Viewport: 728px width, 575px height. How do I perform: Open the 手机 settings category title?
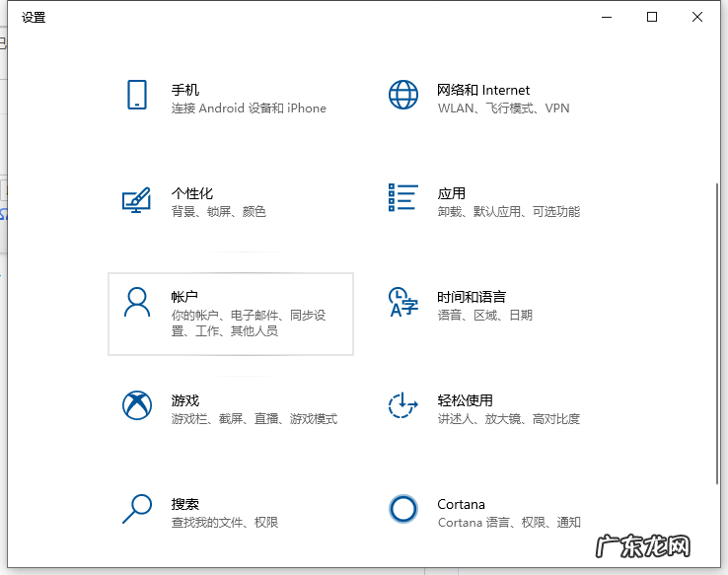[x=185, y=90]
